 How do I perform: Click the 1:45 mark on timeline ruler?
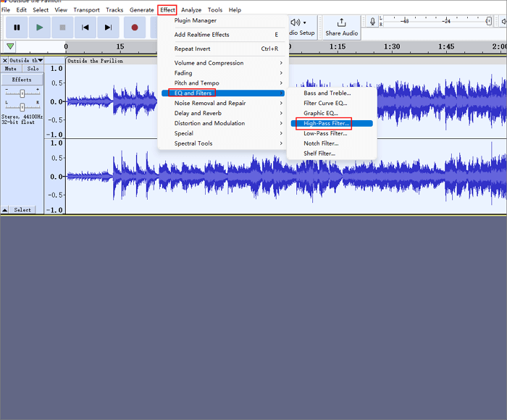click(446, 47)
